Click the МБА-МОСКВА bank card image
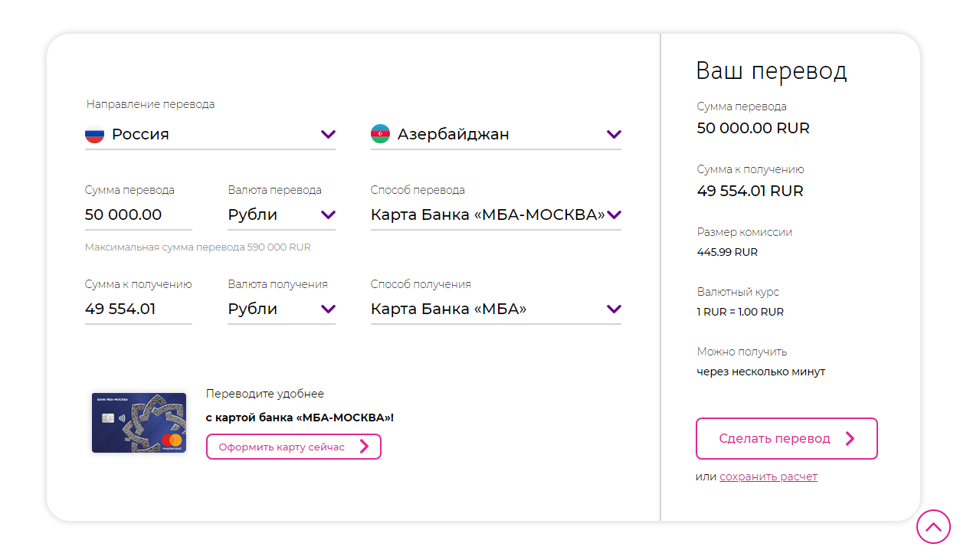The width and height of the screenshot is (970, 560). coord(139,423)
